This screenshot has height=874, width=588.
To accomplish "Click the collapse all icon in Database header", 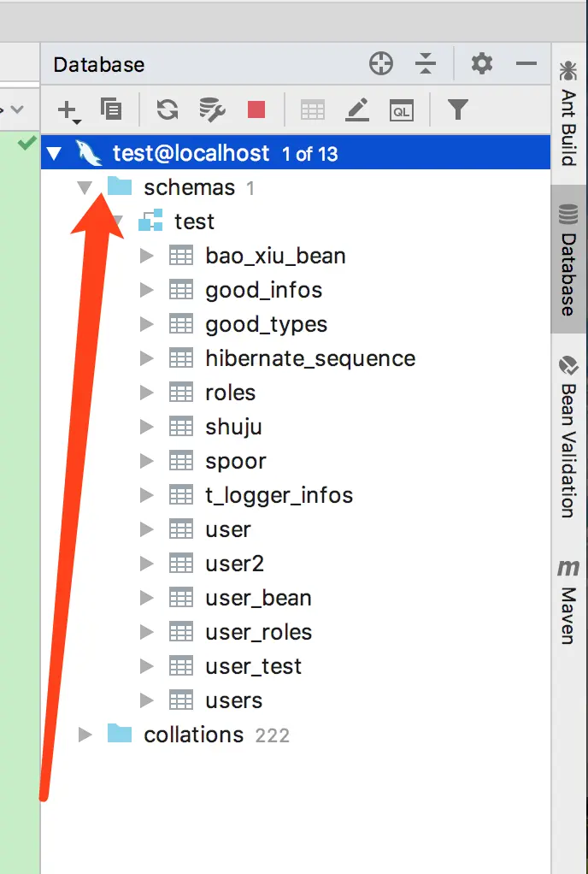I will pos(426,63).
